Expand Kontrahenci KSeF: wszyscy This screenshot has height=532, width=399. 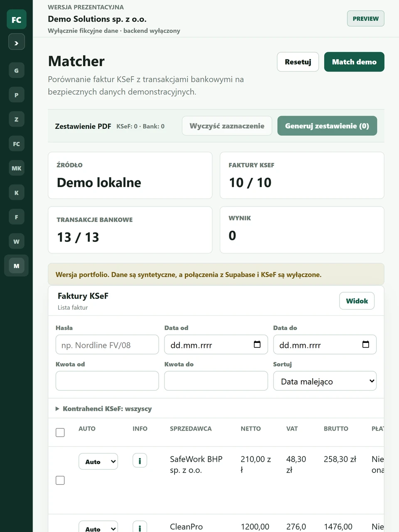point(103,409)
